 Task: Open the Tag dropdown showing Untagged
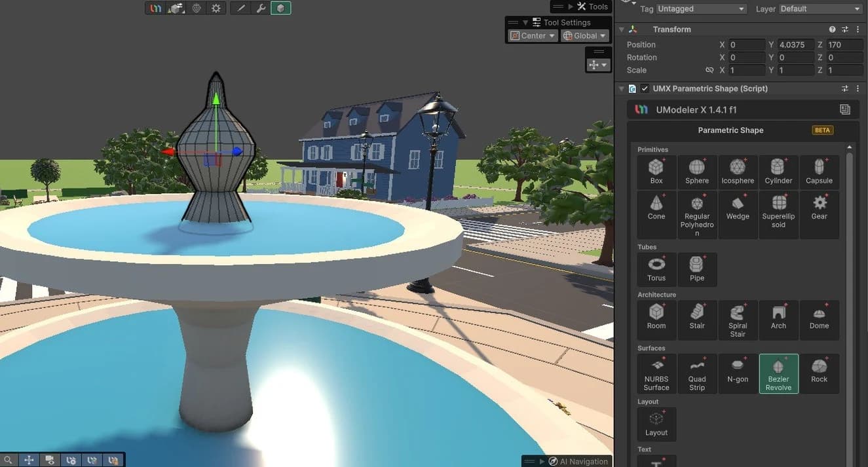point(702,9)
